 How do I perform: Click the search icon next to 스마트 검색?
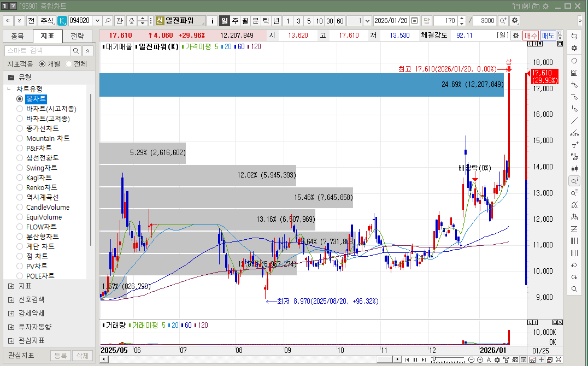(76, 51)
